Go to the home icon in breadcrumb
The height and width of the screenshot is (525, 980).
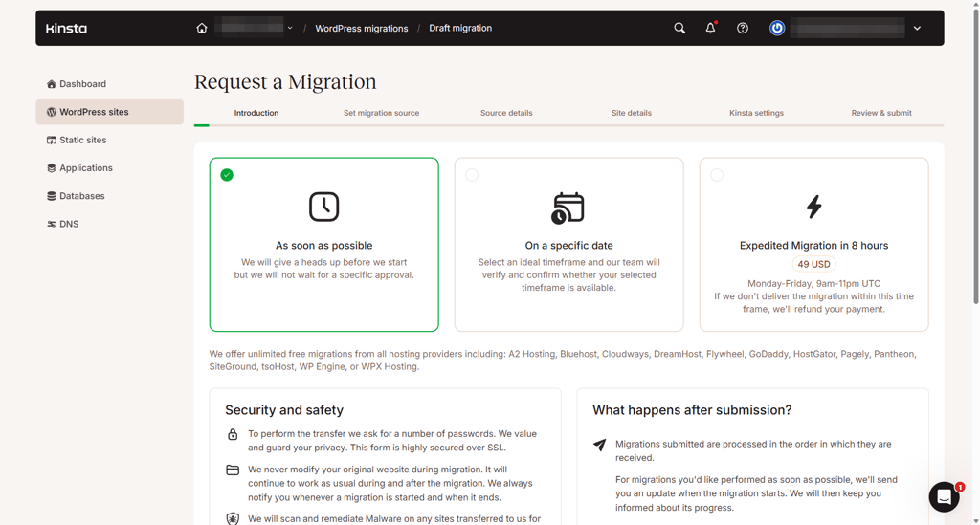(201, 28)
